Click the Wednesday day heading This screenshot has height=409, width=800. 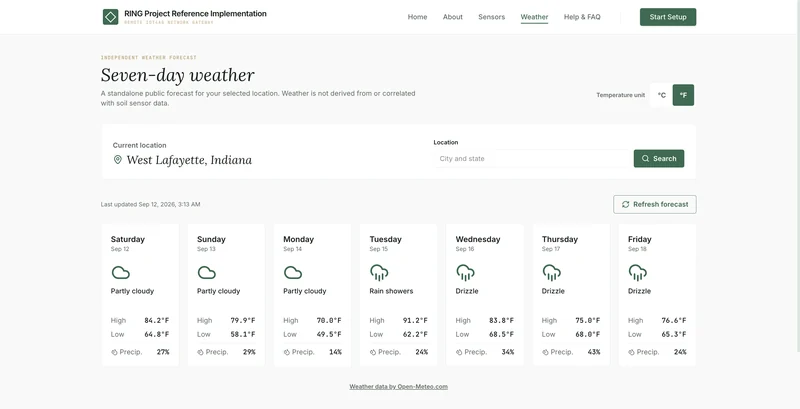point(478,239)
